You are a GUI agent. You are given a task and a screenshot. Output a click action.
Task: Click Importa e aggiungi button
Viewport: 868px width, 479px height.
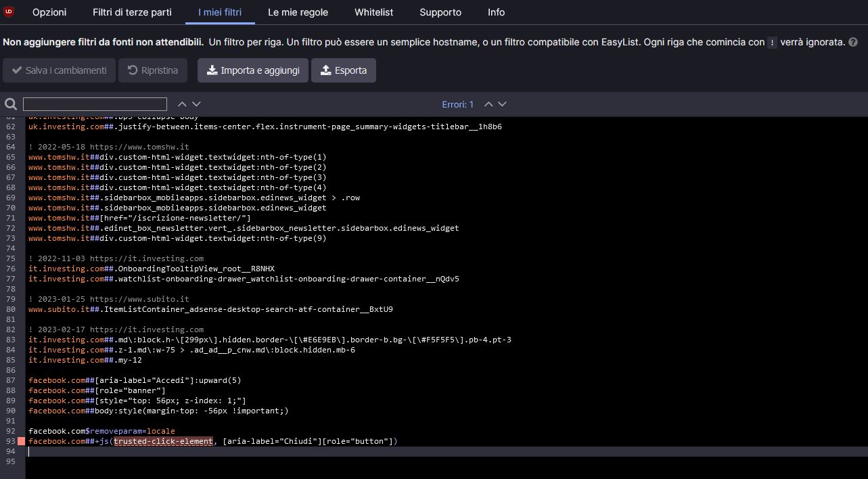point(253,70)
